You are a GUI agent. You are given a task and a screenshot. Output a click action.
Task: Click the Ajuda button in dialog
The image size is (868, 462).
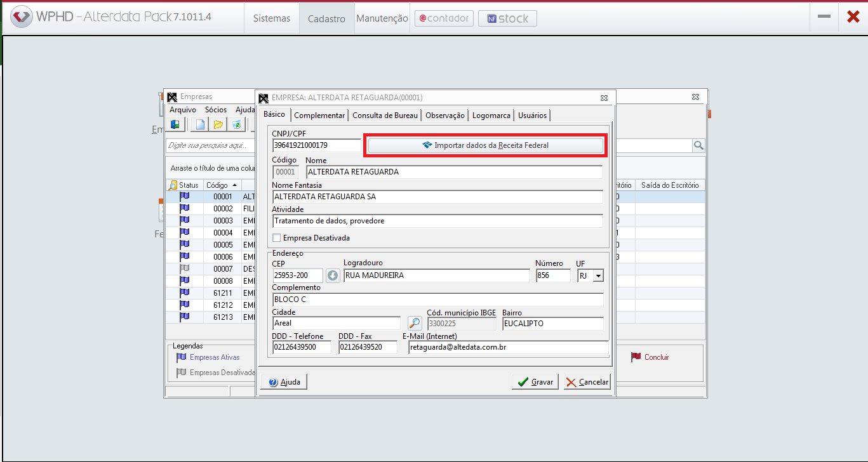[284, 382]
